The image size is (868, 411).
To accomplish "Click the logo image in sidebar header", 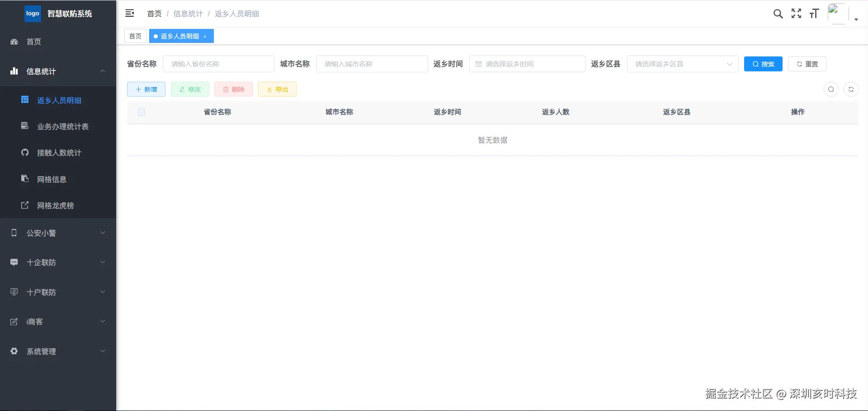I will pos(33,14).
